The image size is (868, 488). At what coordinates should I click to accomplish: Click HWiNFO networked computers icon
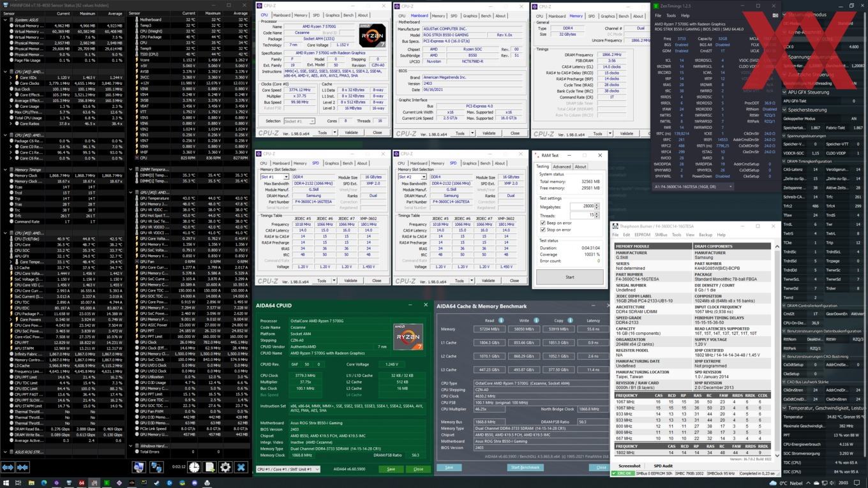156,468
